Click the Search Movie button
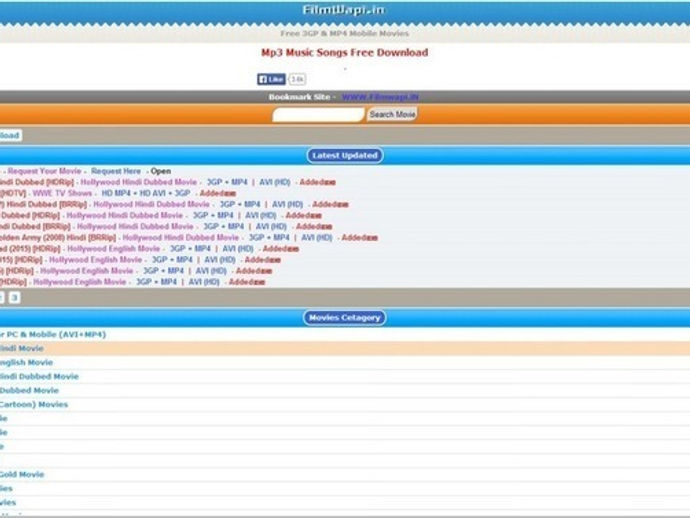This screenshot has width=690, height=518. pyautogui.click(x=392, y=114)
